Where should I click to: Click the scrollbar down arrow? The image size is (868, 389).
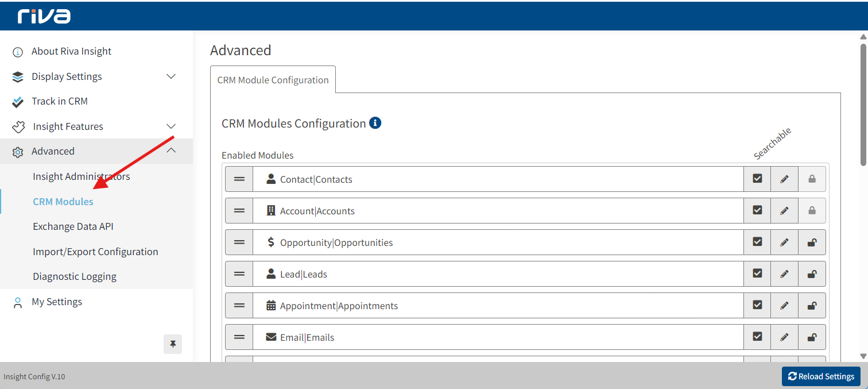pos(863,356)
